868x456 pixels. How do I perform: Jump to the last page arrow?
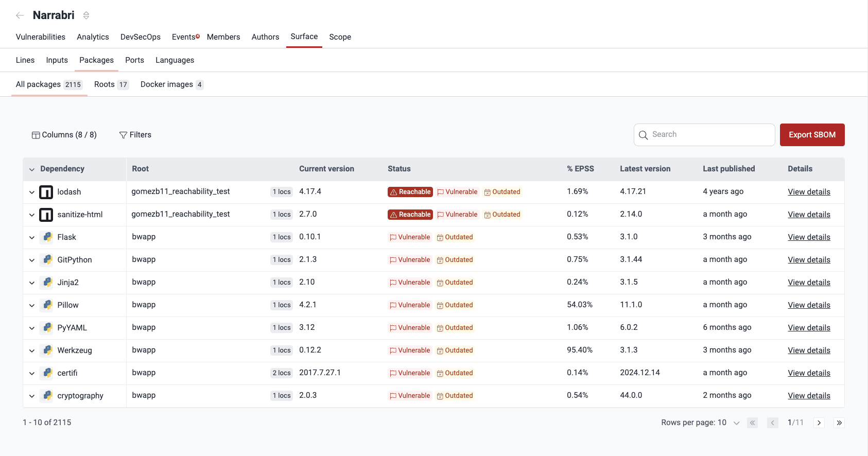(x=839, y=423)
